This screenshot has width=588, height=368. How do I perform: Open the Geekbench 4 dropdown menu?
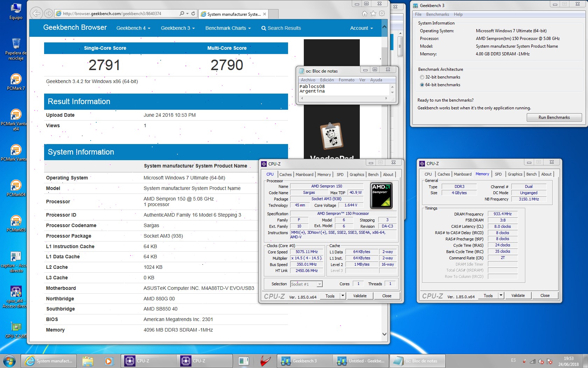point(133,28)
